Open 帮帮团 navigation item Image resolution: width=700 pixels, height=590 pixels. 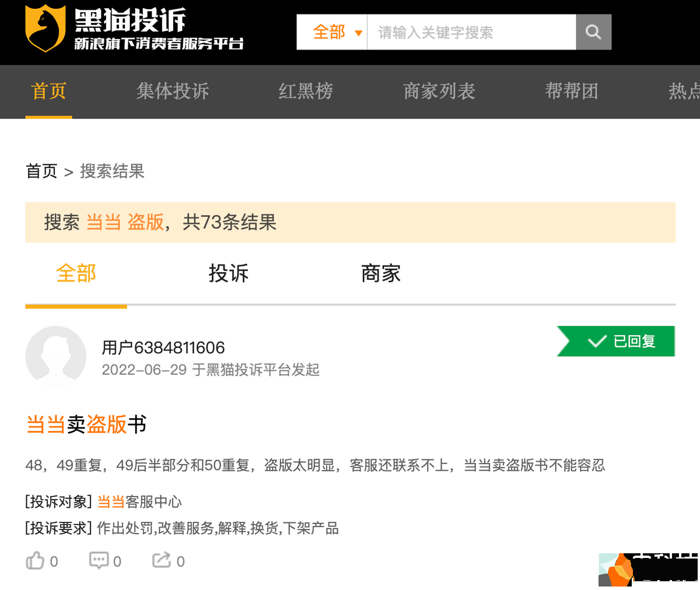571,92
